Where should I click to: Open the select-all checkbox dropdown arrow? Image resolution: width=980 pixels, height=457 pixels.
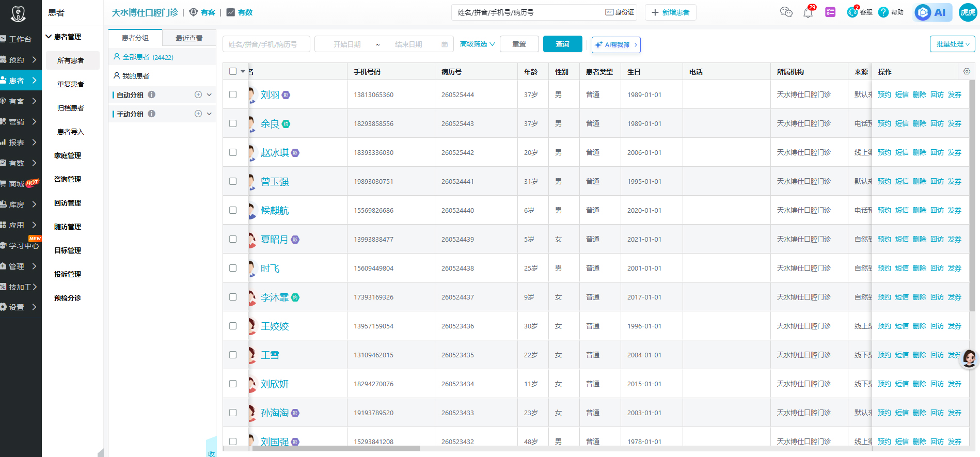[x=243, y=71]
